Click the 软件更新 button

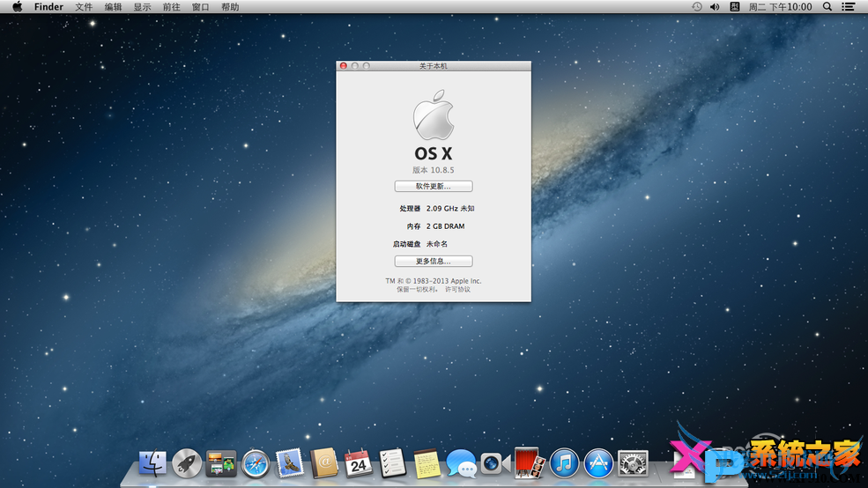pos(433,187)
